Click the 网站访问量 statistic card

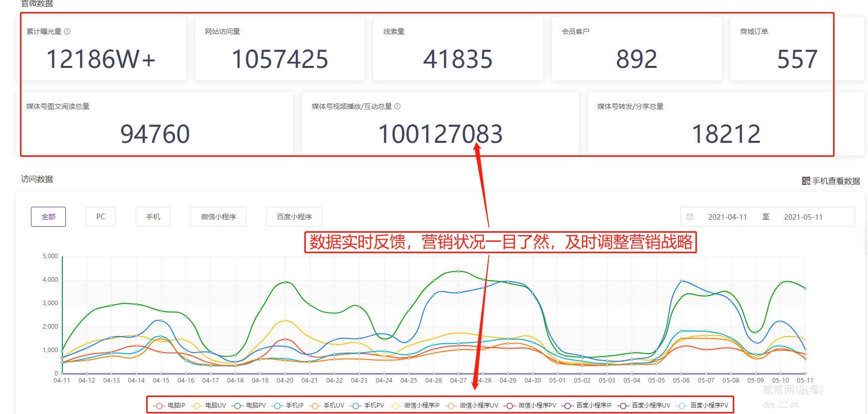[279, 49]
